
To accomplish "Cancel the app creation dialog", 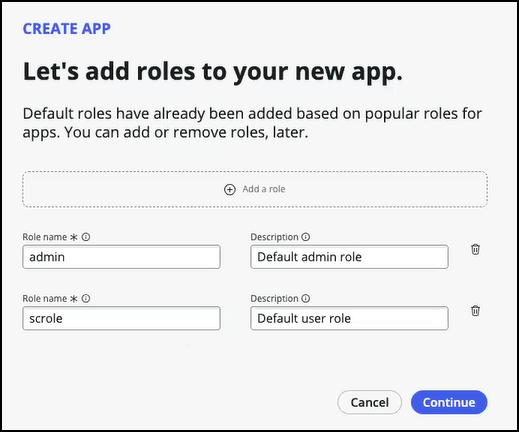I will (369, 402).
